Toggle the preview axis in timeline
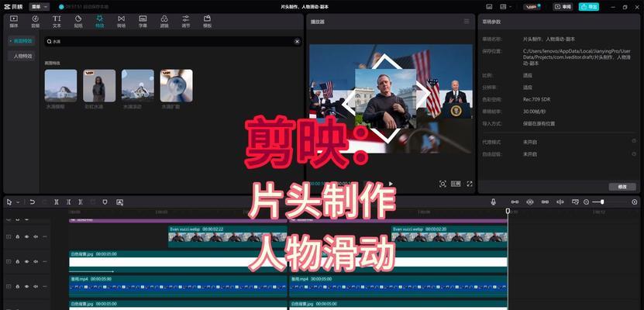The width and height of the screenshot is (644, 310). pos(560,202)
